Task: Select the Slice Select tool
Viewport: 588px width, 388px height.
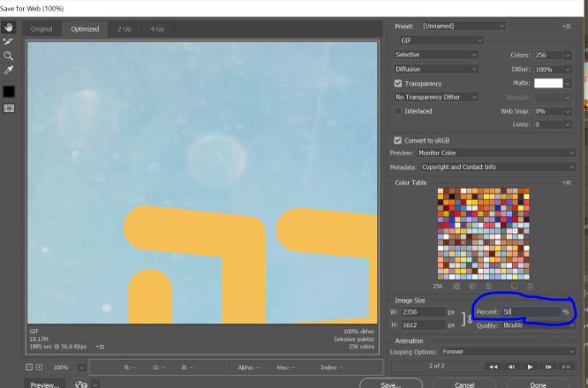Action: pyautogui.click(x=8, y=41)
